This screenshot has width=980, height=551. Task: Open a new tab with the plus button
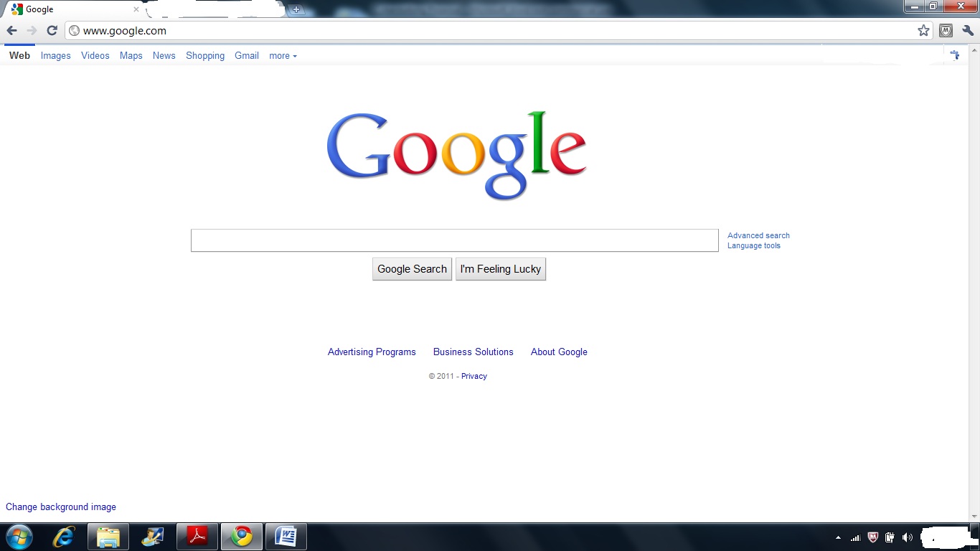(296, 10)
